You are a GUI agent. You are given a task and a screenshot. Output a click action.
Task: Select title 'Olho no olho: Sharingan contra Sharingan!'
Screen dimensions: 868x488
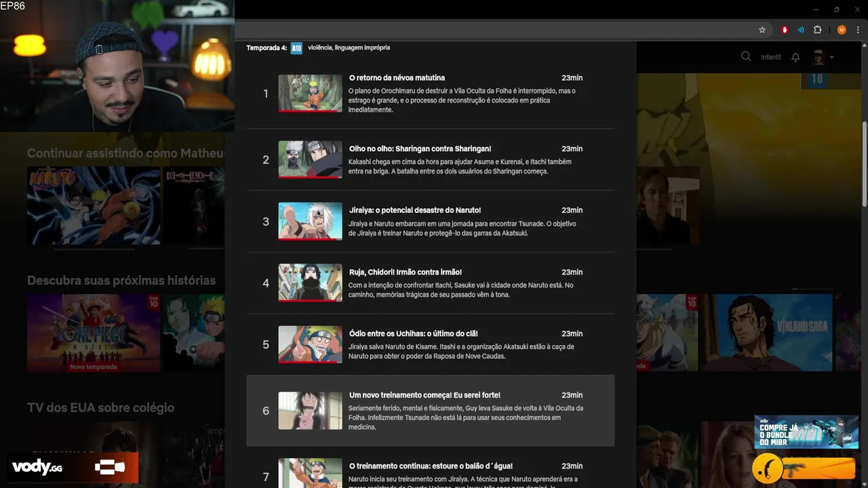(420, 149)
